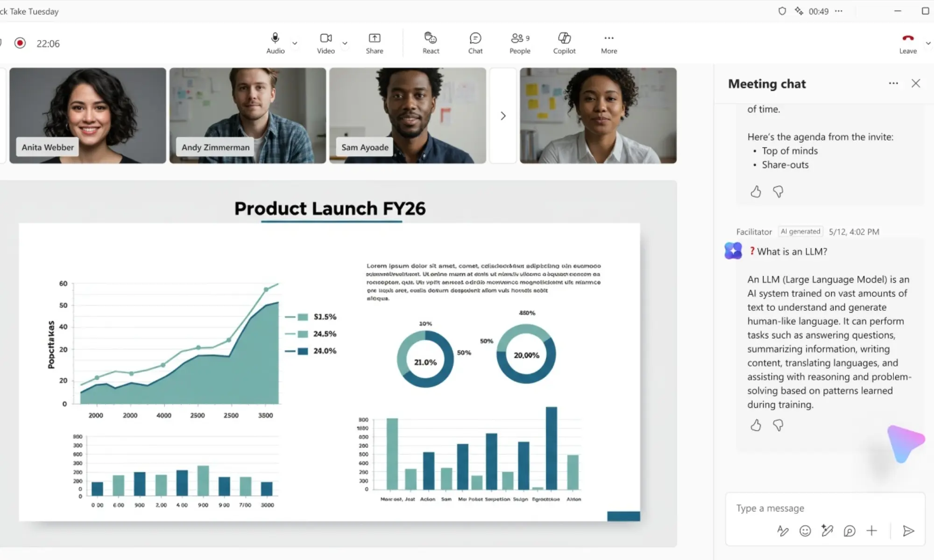Click the floating Copilot cursor icon

click(x=905, y=443)
